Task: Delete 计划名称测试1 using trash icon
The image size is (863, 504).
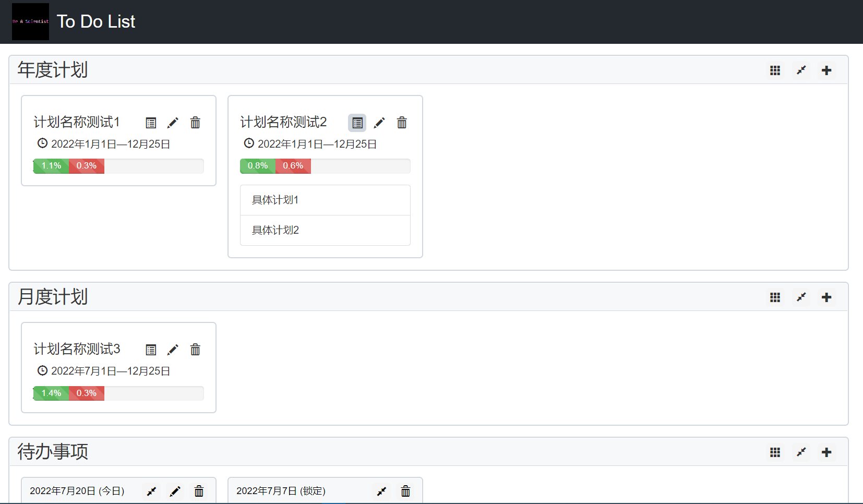Action: [x=195, y=123]
